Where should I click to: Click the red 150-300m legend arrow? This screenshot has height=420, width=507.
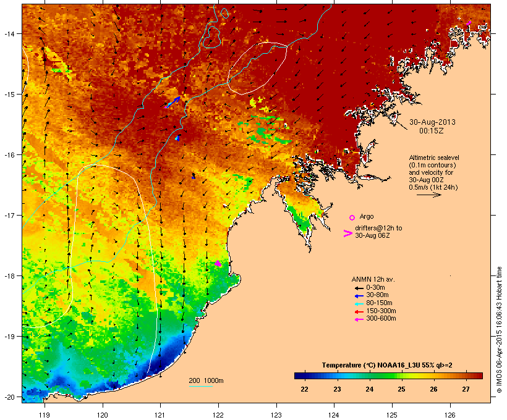tap(359, 311)
